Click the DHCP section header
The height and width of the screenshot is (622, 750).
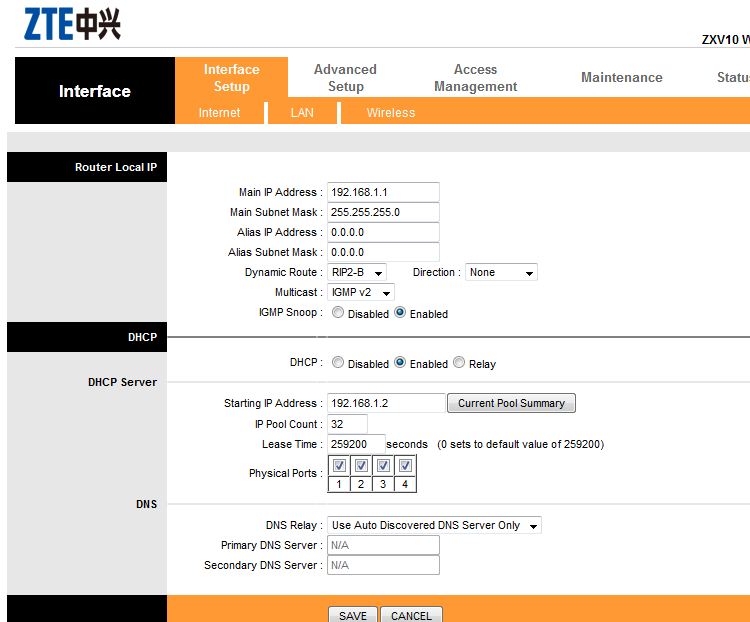[x=87, y=337]
